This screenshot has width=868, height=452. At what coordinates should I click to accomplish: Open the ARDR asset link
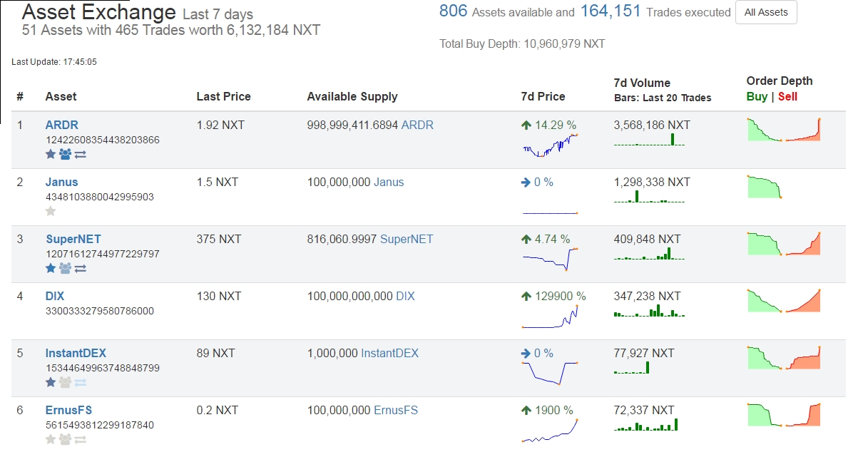(x=62, y=125)
